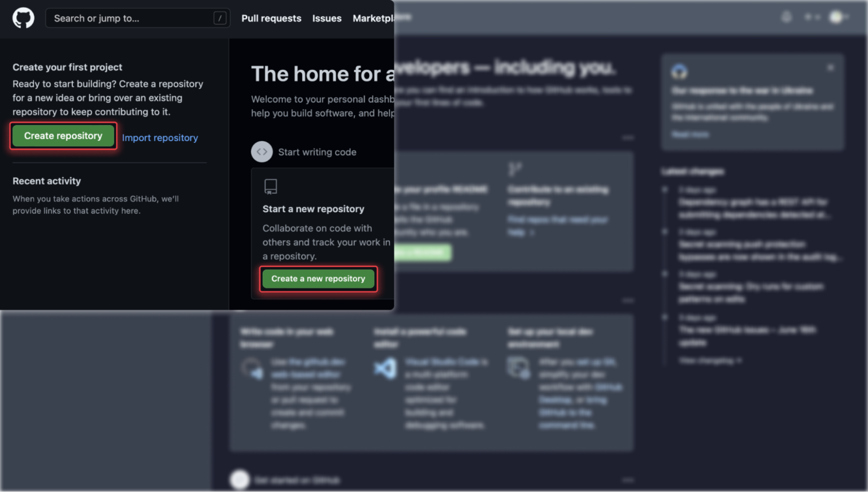Click the Start a new repository heading

(313, 209)
